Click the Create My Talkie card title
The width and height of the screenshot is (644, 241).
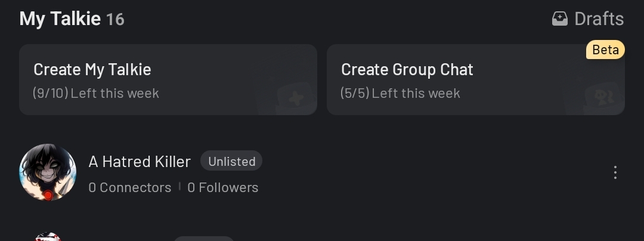coord(92,70)
